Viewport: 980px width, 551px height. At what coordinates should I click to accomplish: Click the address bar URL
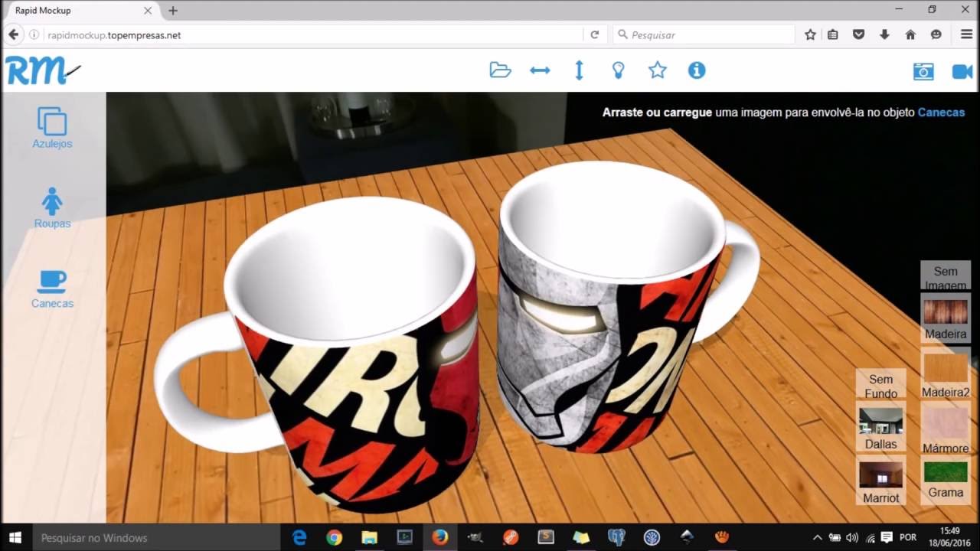[114, 35]
